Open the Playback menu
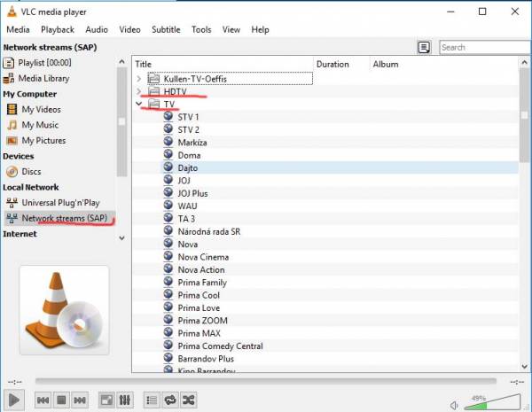The image size is (532, 412). click(x=58, y=29)
